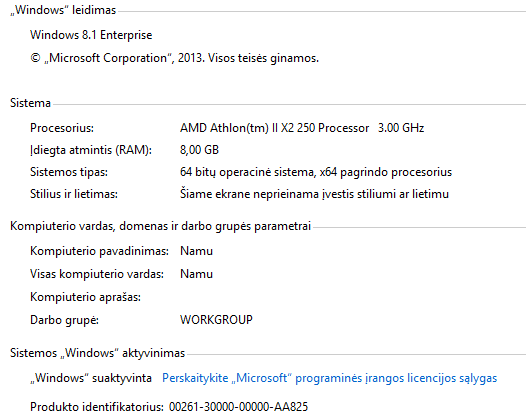Click the '„Windows" leidimas' section heading
This screenshot has height=420, width=526.
coord(63,10)
